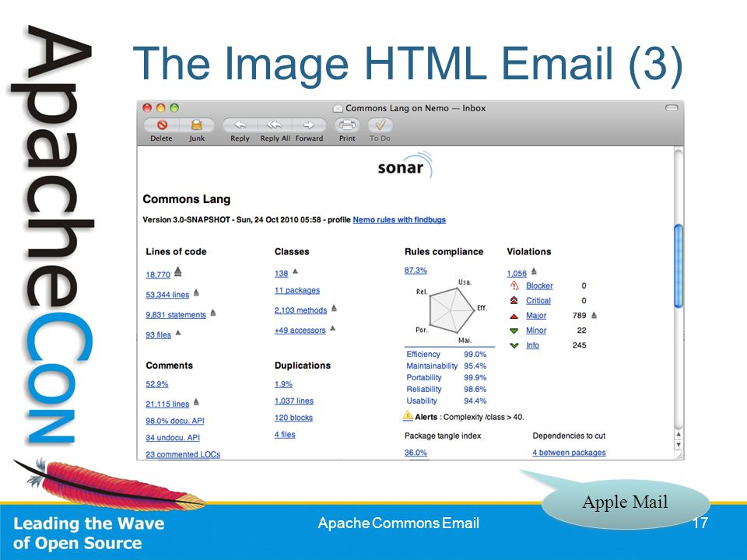
Task: Click the Apple Mail callout bubble
Action: pos(625,502)
